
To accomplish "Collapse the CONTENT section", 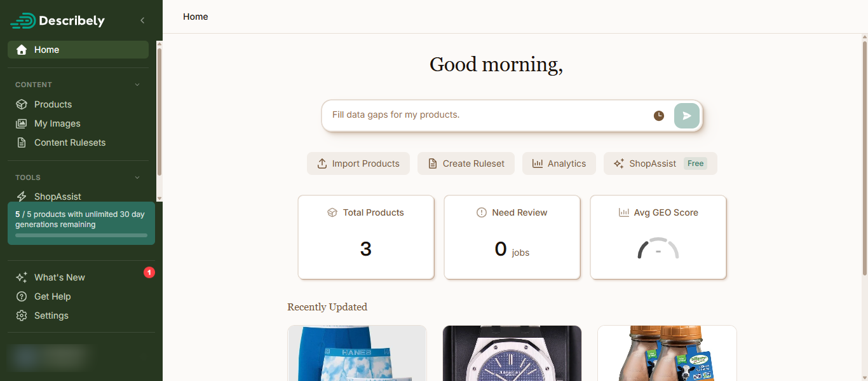I will click(137, 85).
